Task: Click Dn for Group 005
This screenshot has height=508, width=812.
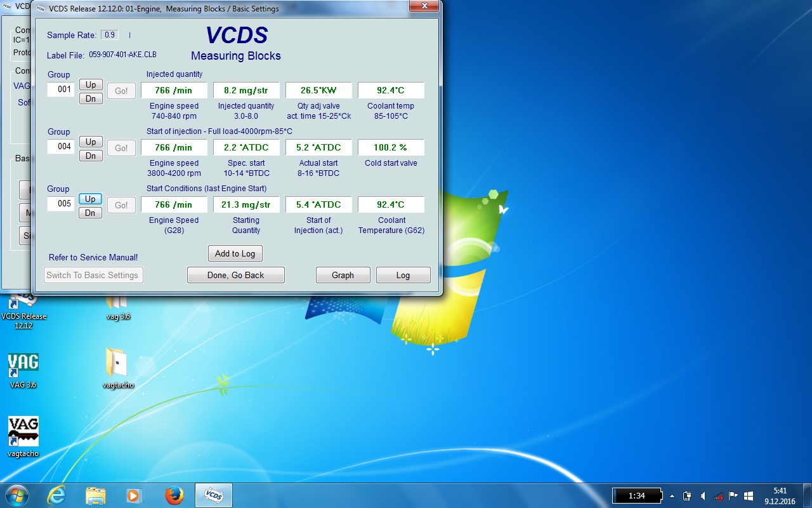Action: (x=91, y=213)
